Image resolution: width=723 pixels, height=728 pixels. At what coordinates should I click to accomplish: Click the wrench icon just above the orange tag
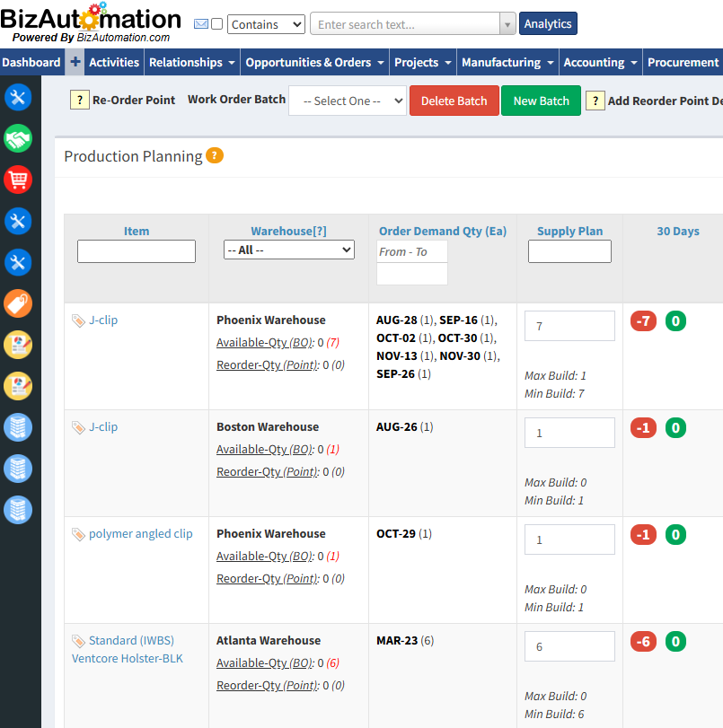pyautogui.click(x=18, y=262)
